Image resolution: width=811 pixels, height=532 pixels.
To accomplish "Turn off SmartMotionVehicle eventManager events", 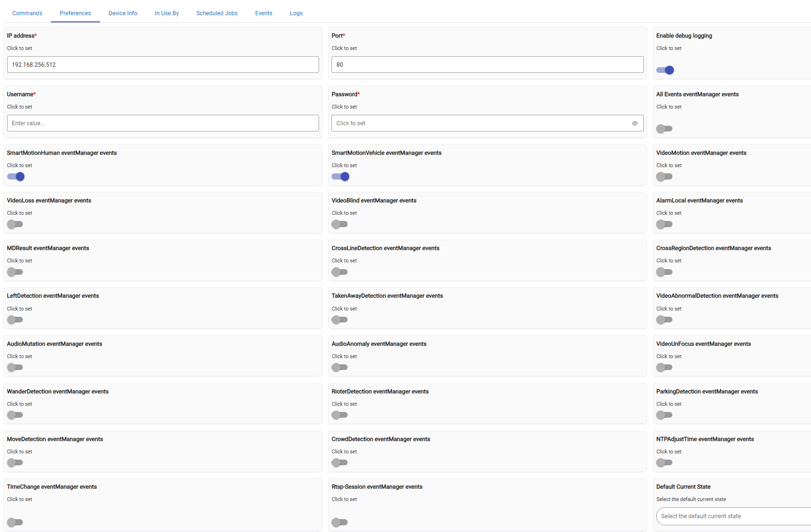I will coord(340,177).
